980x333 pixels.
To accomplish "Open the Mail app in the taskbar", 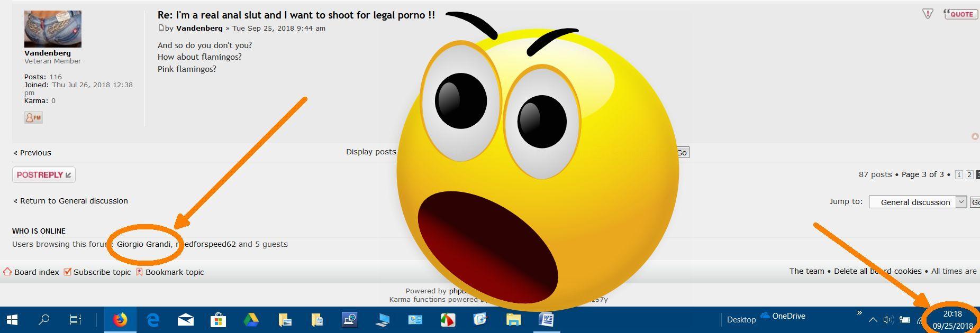I will pos(185,320).
